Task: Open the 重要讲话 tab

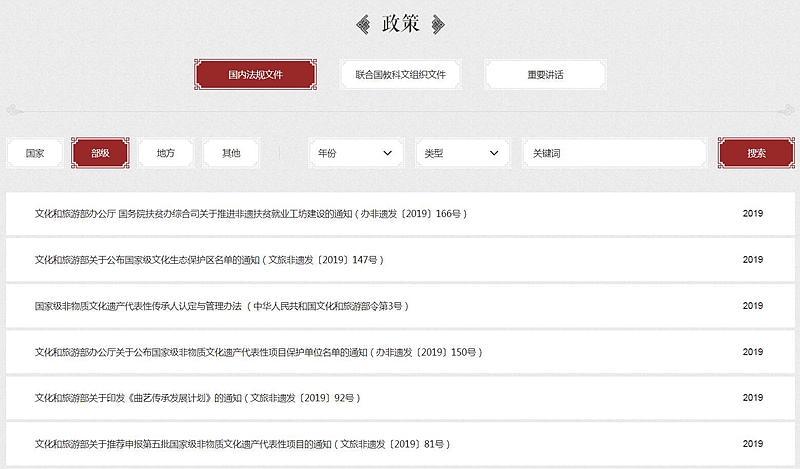Action: 545,75
